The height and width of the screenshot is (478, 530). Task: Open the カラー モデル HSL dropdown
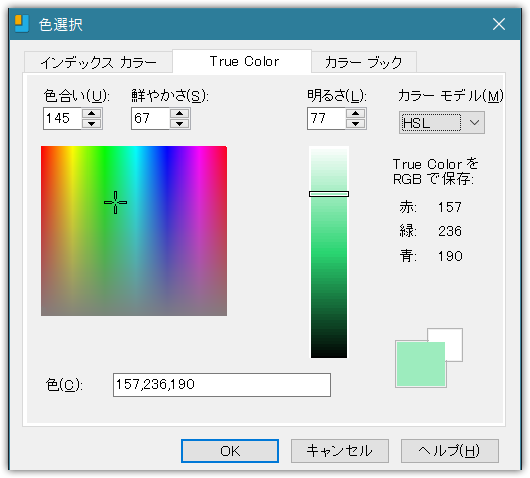[442, 122]
